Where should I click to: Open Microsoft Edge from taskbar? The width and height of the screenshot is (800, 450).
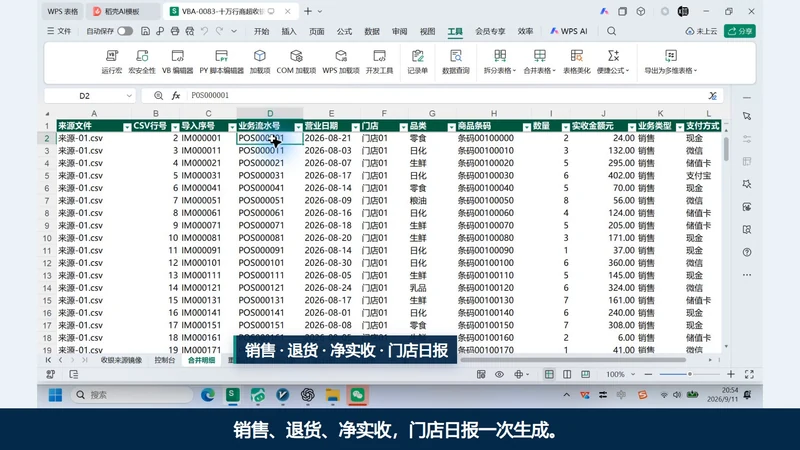coord(208,395)
